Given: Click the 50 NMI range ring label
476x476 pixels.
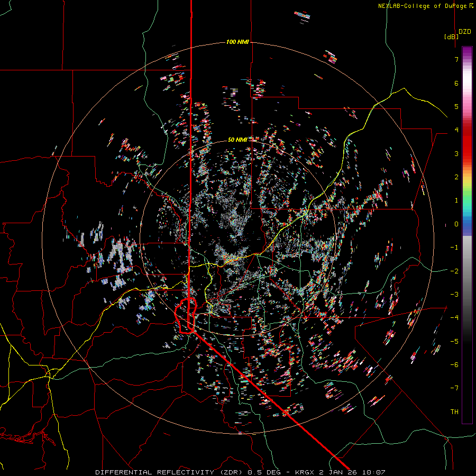Looking at the screenshot, I should pos(237,140).
